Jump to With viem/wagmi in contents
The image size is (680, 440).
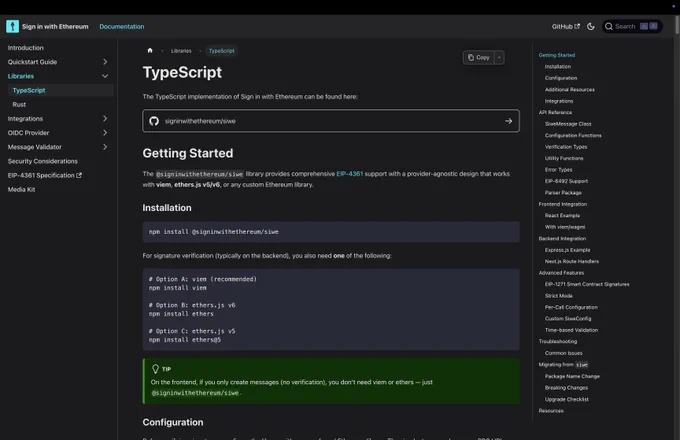[565, 227]
